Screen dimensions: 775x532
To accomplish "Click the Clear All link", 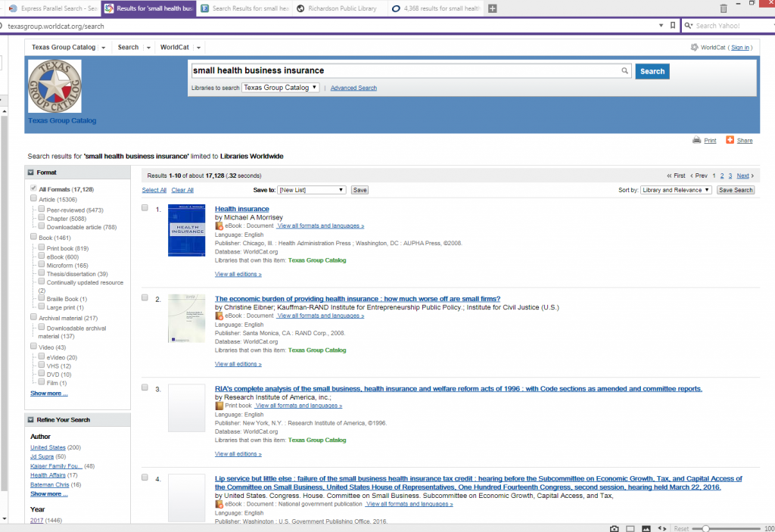I will [x=182, y=191].
